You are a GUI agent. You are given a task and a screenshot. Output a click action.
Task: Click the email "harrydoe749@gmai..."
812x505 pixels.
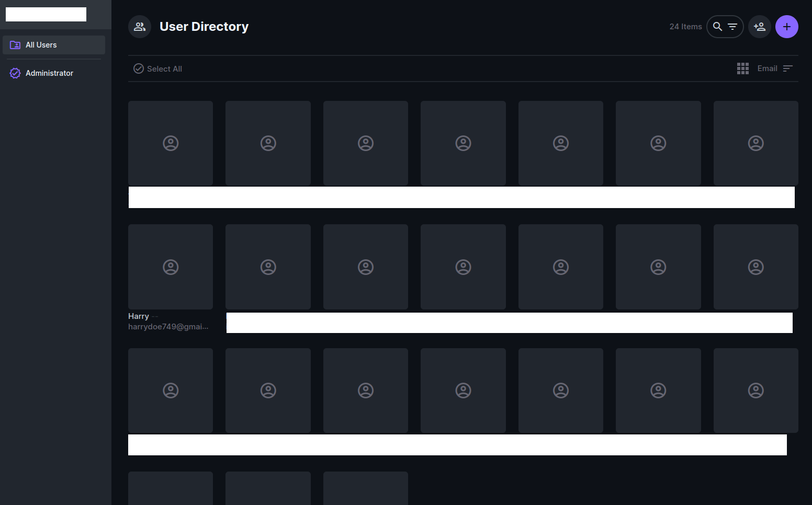point(168,327)
